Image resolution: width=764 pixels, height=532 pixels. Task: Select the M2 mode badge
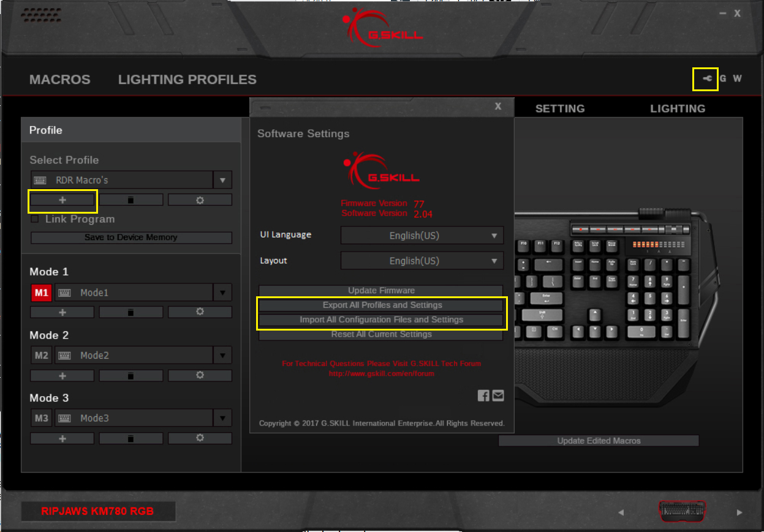click(x=42, y=355)
